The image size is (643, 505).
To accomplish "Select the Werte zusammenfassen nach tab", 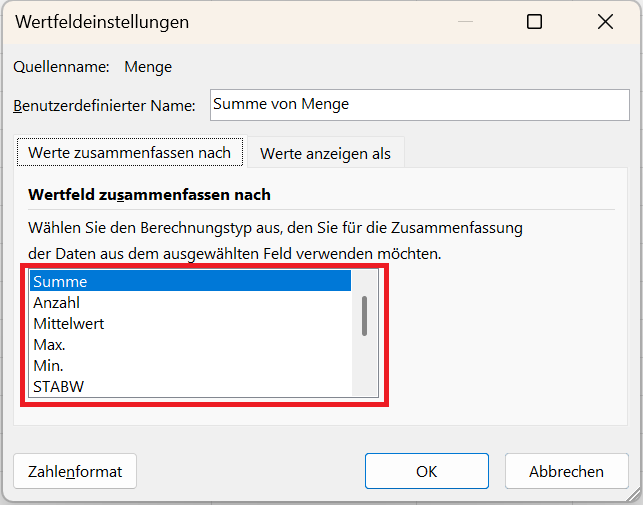I will pyautogui.click(x=129, y=153).
